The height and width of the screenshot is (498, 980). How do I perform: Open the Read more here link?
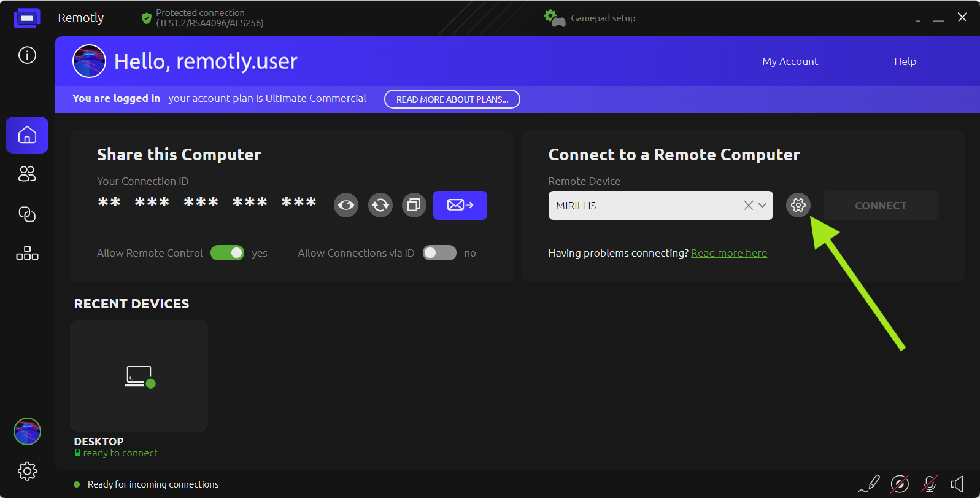[x=728, y=253]
